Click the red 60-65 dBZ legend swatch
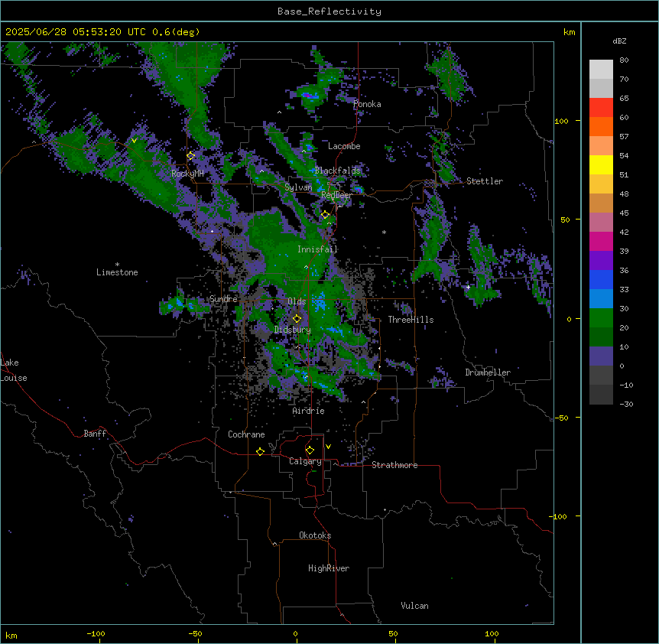Image resolution: width=659 pixels, height=644 pixels. (601, 108)
